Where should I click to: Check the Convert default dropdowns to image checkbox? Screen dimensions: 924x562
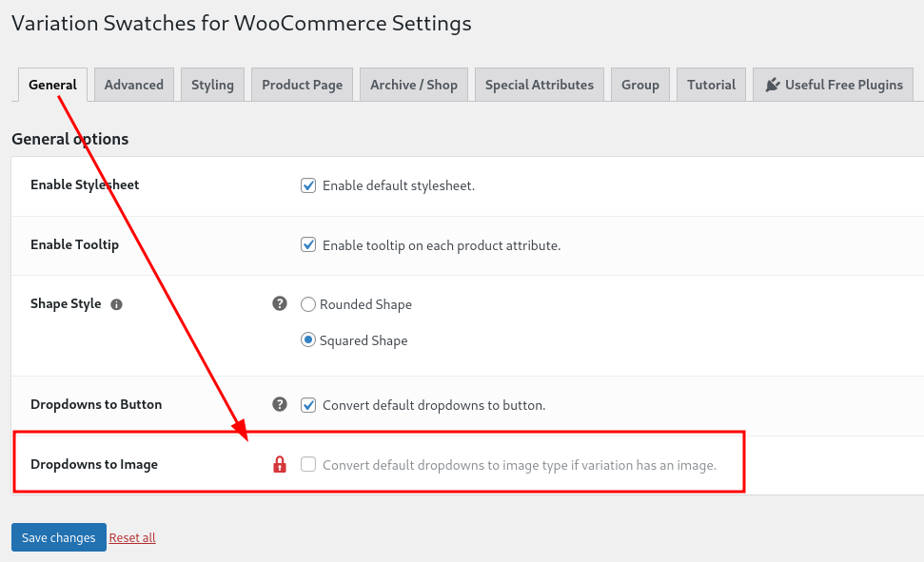pyautogui.click(x=308, y=464)
